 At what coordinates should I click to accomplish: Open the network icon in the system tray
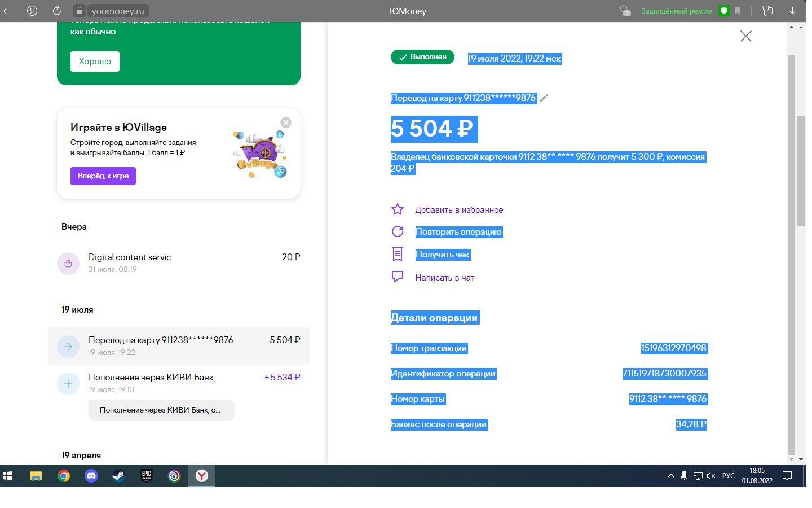(x=698, y=476)
